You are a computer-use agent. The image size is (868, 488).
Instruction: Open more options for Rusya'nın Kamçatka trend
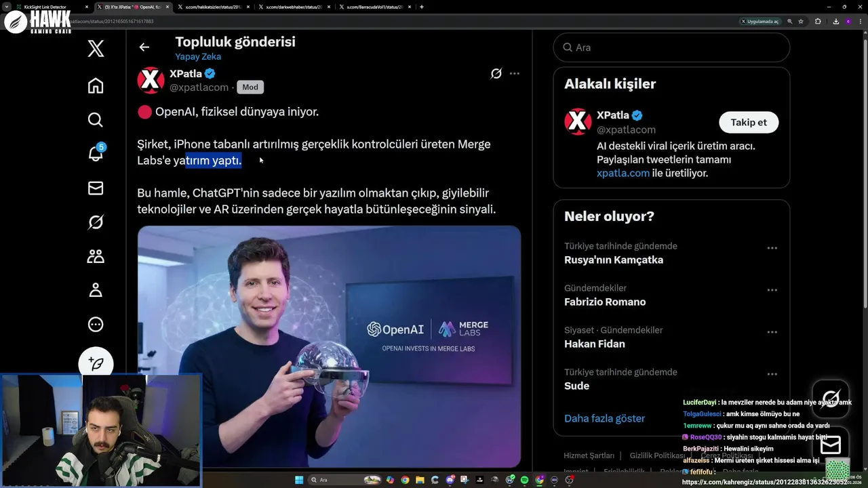[772, 248]
